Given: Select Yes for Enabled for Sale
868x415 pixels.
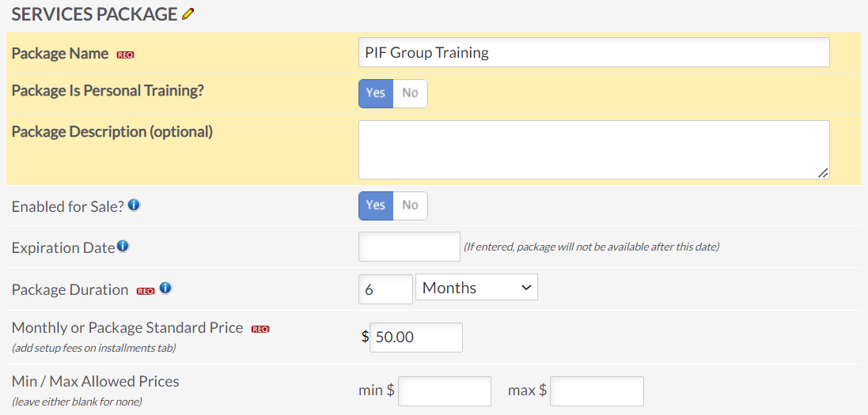Looking at the screenshot, I should [x=376, y=206].
